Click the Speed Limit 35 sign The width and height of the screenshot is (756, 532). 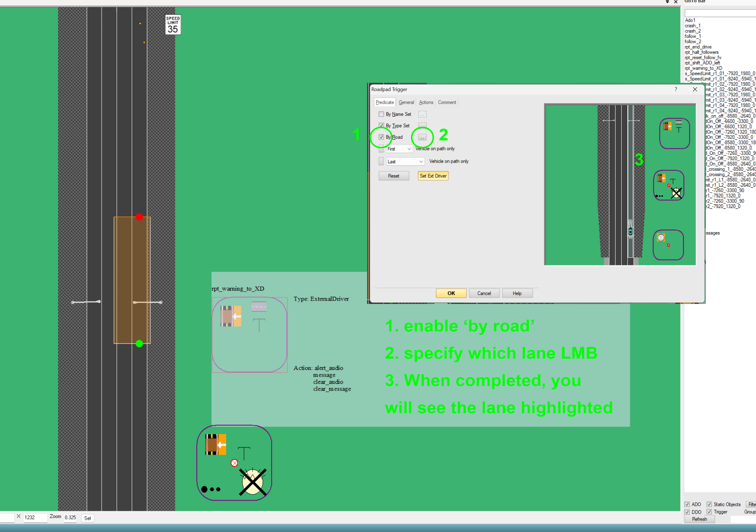click(173, 25)
